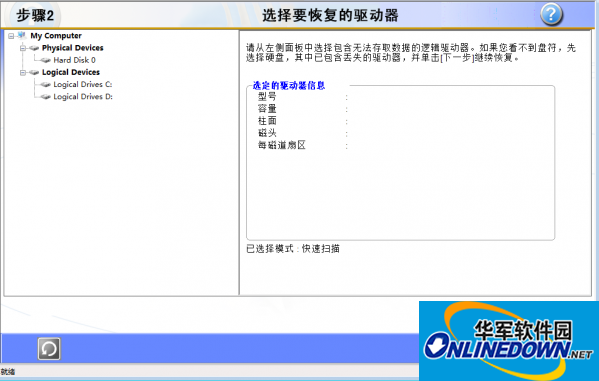The width and height of the screenshot is (599, 381).
Task: Click the drive icon beside Logical Drives D:
Action: pyautogui.click(x=46, y=97)
